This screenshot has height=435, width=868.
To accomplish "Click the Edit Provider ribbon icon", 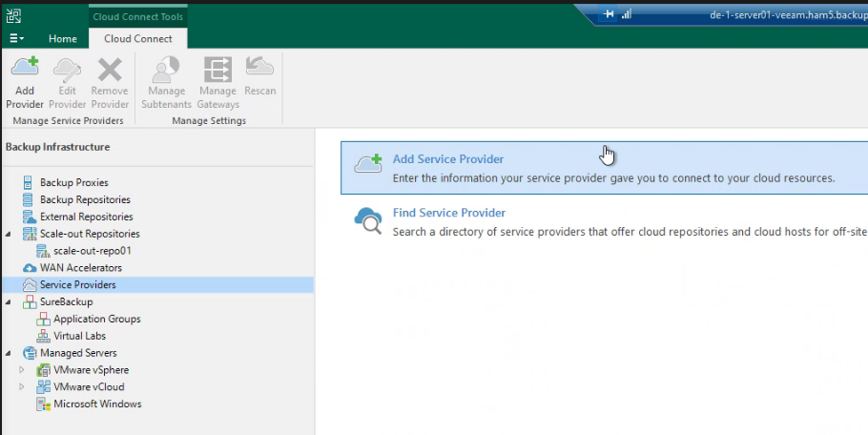I will tap(67, 69).
